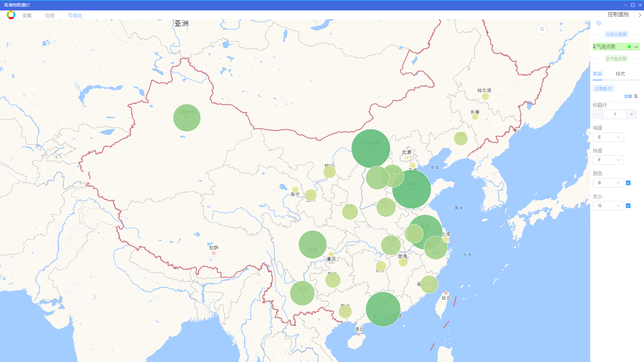Image resolution: width=644 pixels, height=362 pixels.
Task: Click the 呼和浩特 bubble on the map
Action: pyautogui.click(x=371, y=148)
